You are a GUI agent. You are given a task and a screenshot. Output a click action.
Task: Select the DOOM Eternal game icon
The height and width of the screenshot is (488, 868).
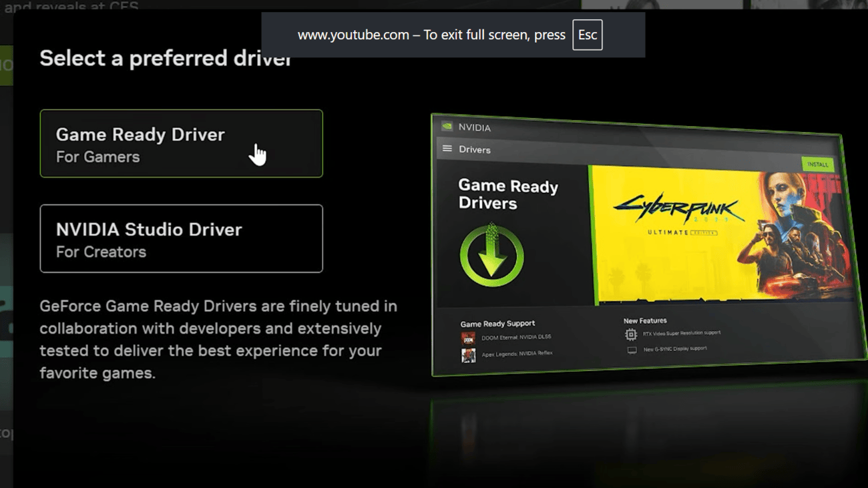[468, 338]
